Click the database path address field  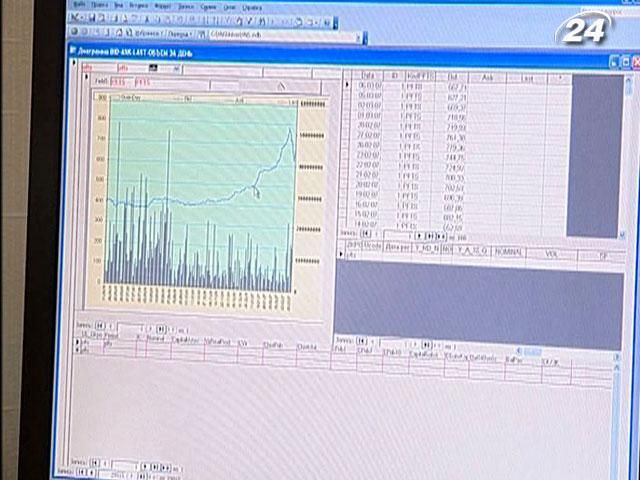(x=282, y=36)
